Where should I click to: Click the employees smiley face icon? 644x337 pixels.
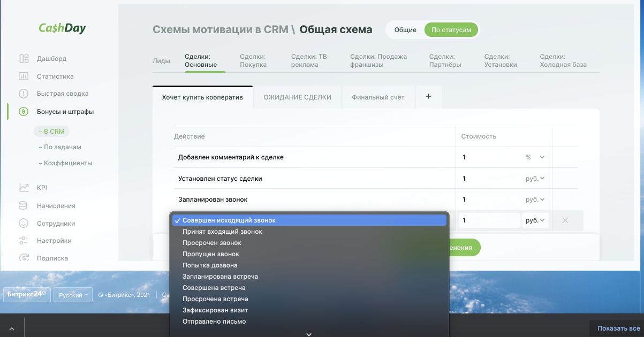click(24, 224)
